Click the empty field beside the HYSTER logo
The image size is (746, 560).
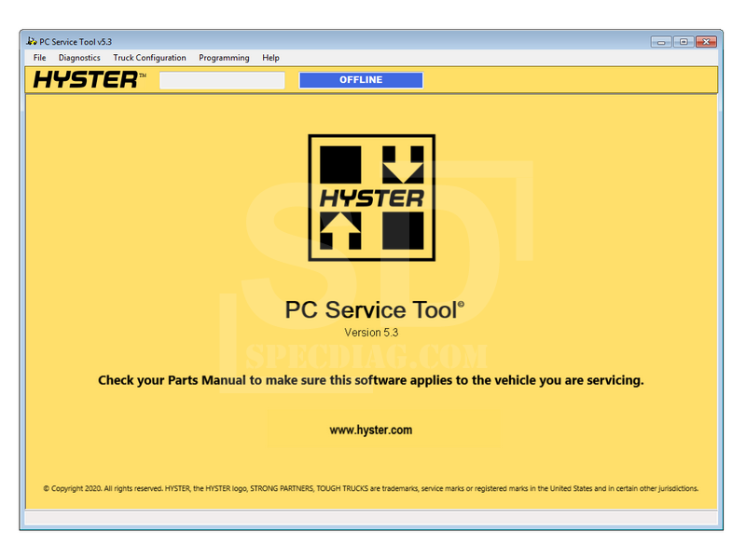pos(222,80)
